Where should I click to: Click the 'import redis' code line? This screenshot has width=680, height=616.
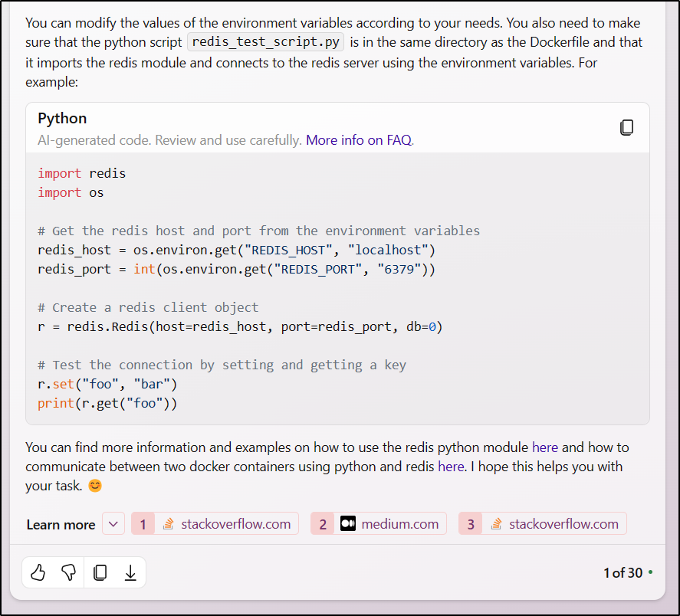click(81, 173)
